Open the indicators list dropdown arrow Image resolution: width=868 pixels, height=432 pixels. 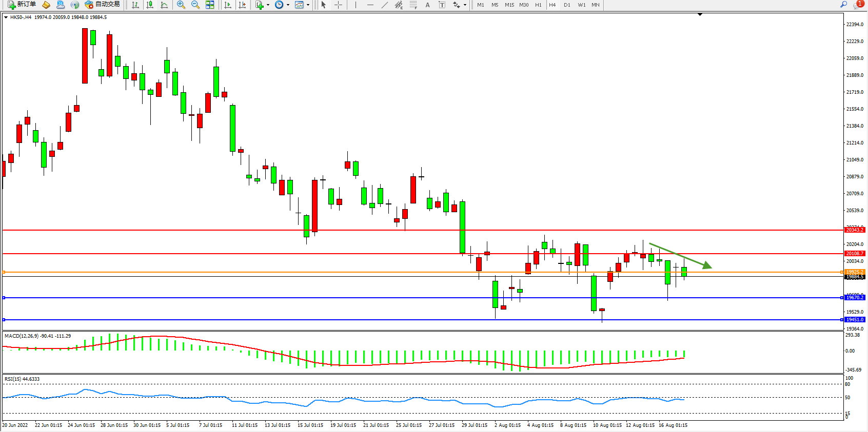click(268, 5)
